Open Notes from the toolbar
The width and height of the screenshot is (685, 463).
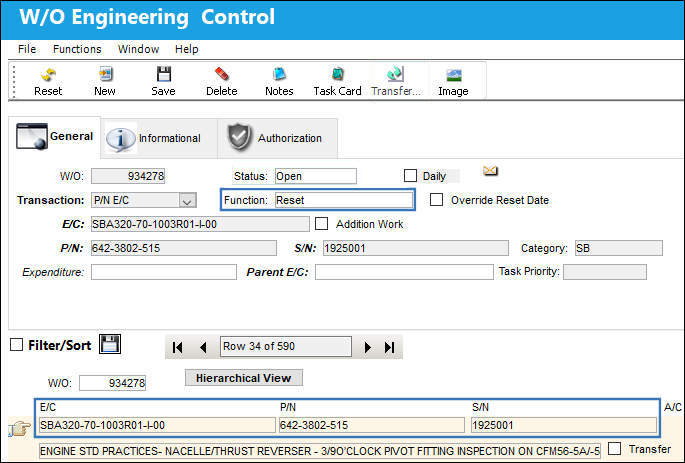[x=279, y=74]
